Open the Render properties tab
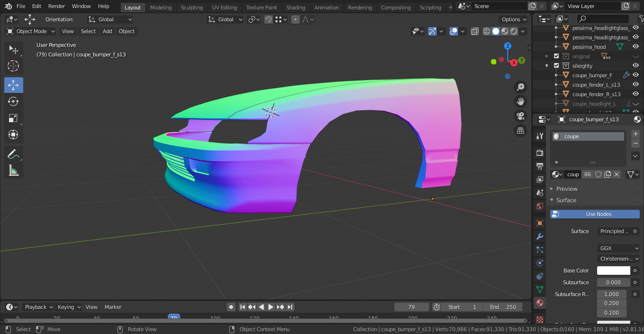This screenshot has height=334, width=644. coord(539,153)
